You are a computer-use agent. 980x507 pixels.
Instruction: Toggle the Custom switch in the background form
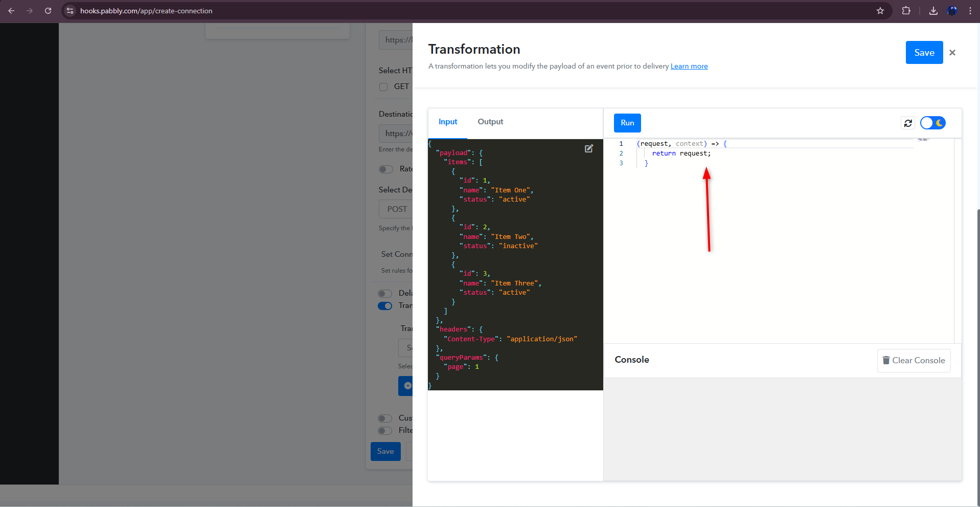pos(385,418)
